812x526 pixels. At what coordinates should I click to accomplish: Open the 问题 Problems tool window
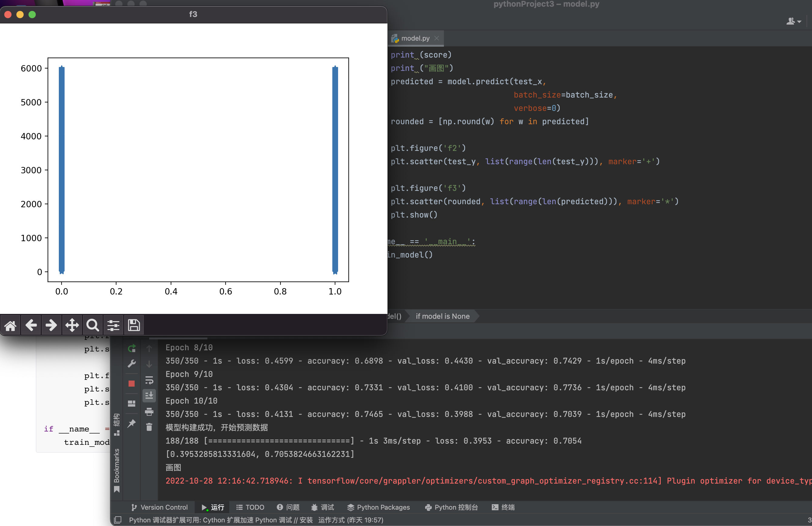[288, 507]
